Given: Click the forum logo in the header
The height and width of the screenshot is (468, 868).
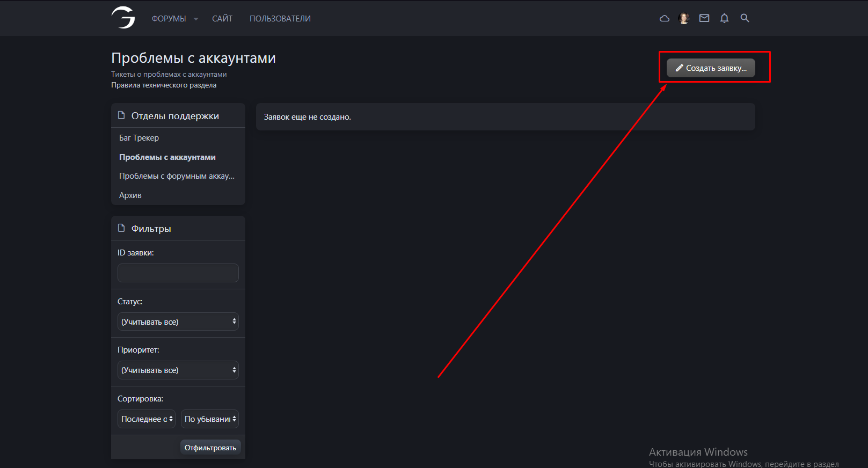Looking at the screenshot, I should [x=123, y=18].
